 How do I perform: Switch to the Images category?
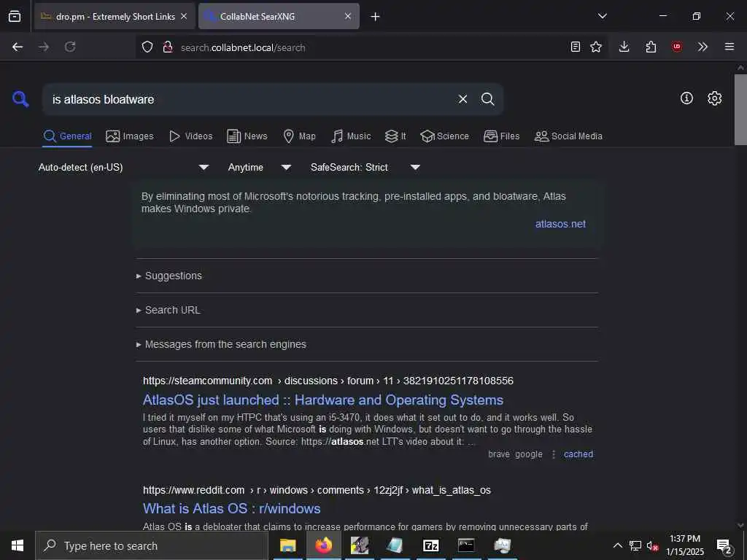pyautogui.click(x=130, y=136)
